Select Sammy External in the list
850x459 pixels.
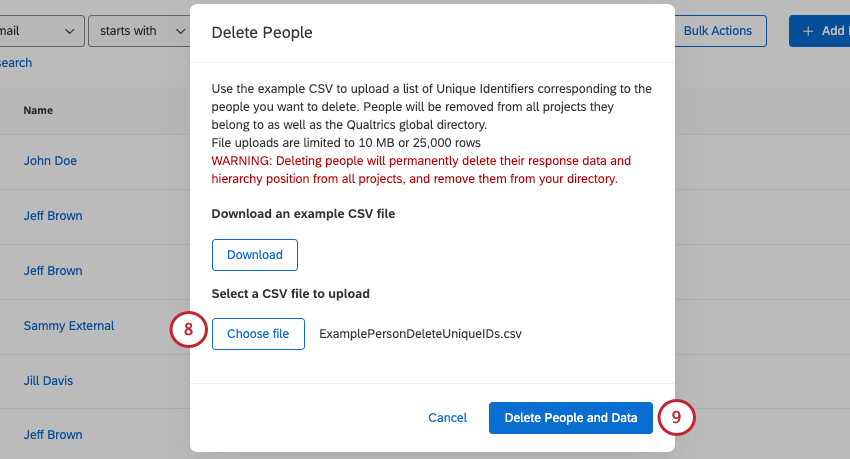(69, 326)
